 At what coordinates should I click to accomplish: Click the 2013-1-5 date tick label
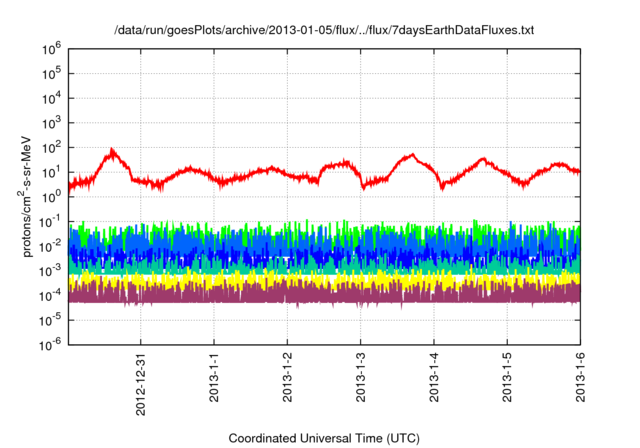(507, 377)
